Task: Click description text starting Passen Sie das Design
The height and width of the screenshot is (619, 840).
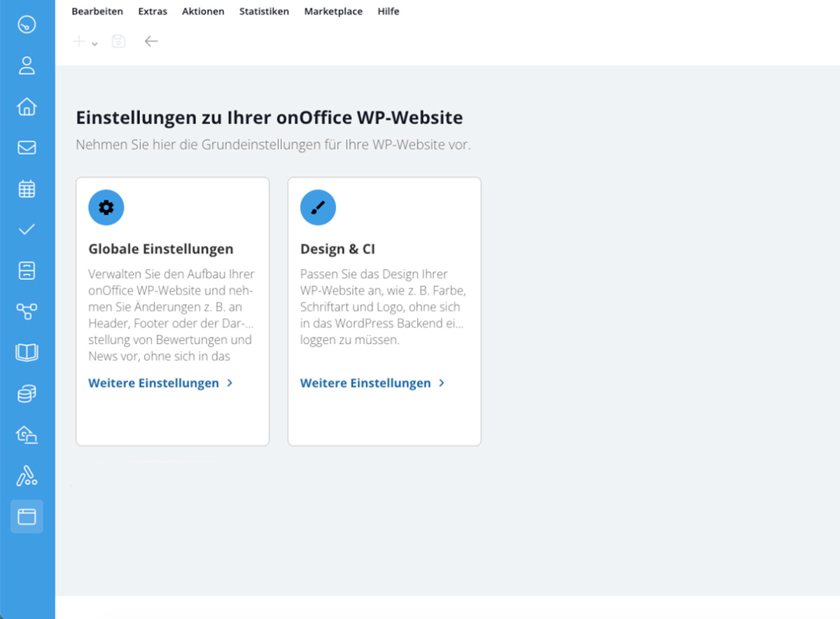Action: 383,307
